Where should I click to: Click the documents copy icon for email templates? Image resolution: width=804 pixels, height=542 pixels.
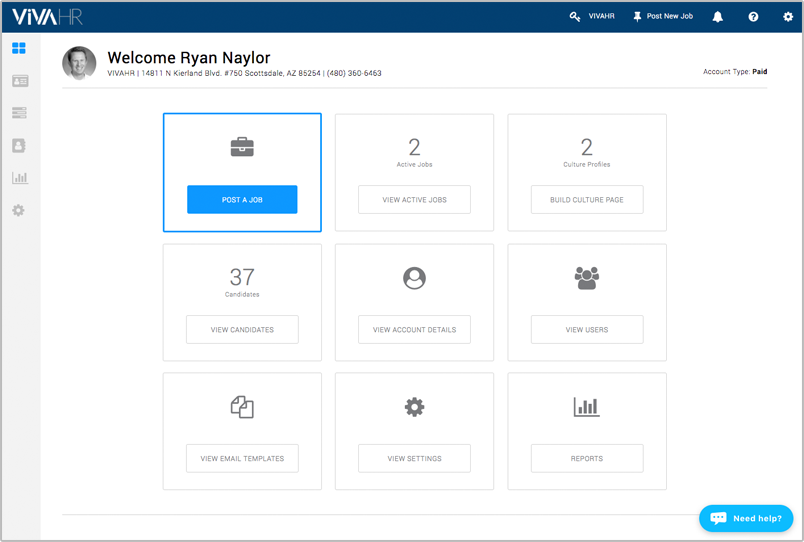click(242, 407)
